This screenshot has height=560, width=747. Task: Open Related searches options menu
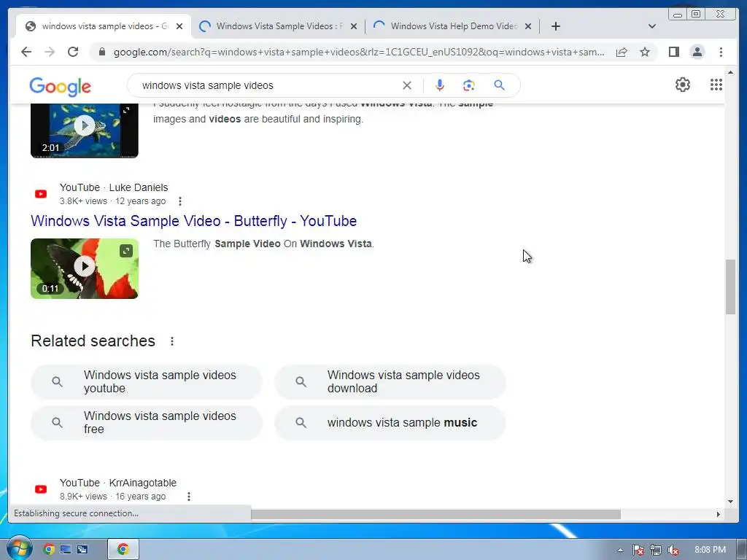(172, 341)
